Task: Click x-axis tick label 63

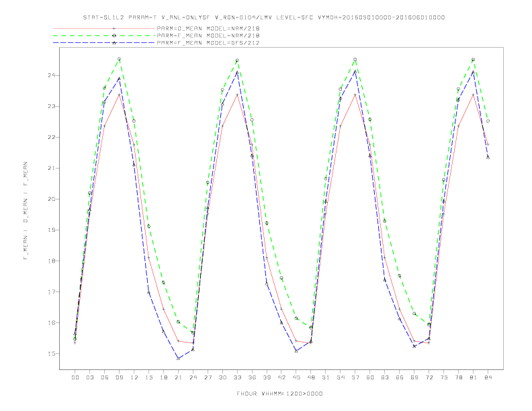Action: pyautogui.click(x=385, y=377)
